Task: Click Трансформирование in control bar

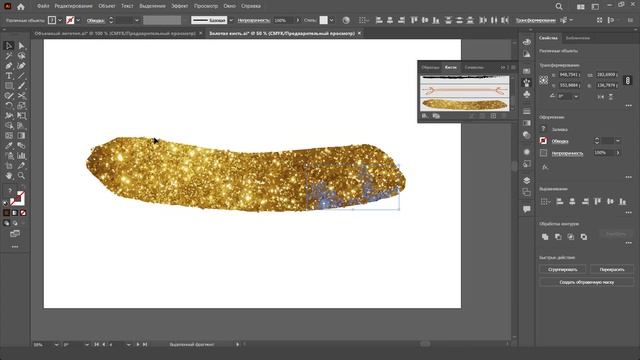Action: pyautogui.click(x=535, y=20)
